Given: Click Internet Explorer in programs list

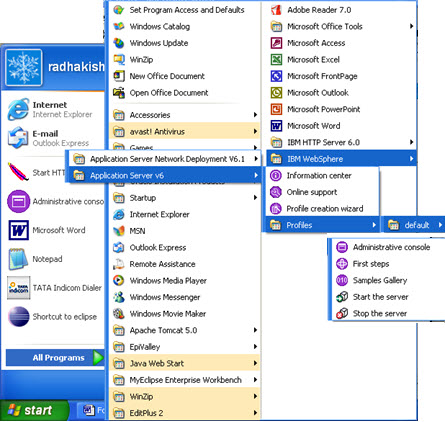Looking at the screenshot, I should [x=185, y=214].
